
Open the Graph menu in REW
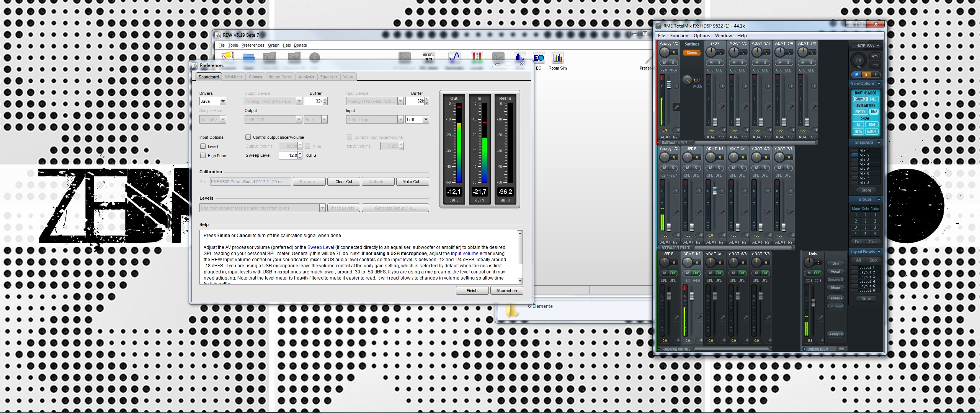(x=273, y=45)
